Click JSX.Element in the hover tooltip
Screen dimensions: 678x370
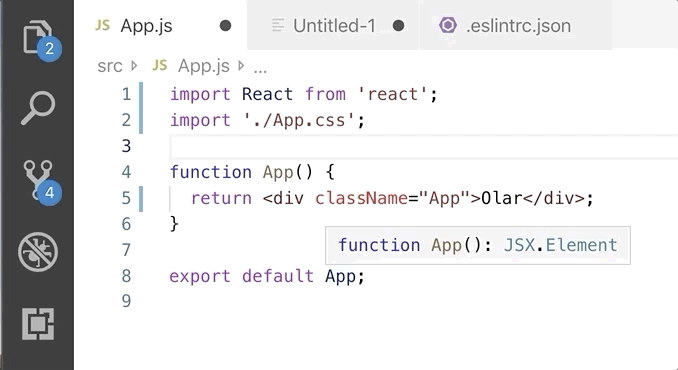[560, 245]
